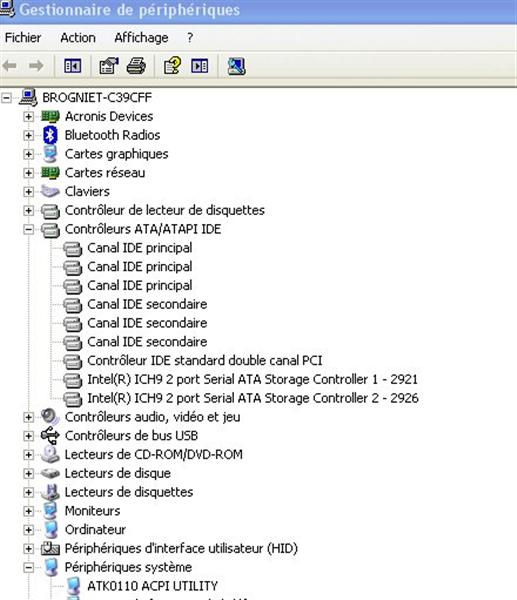
Task: Collapse the Contrôleurs ATA/ATAPI IDE branch
Action: coord(28,229)
